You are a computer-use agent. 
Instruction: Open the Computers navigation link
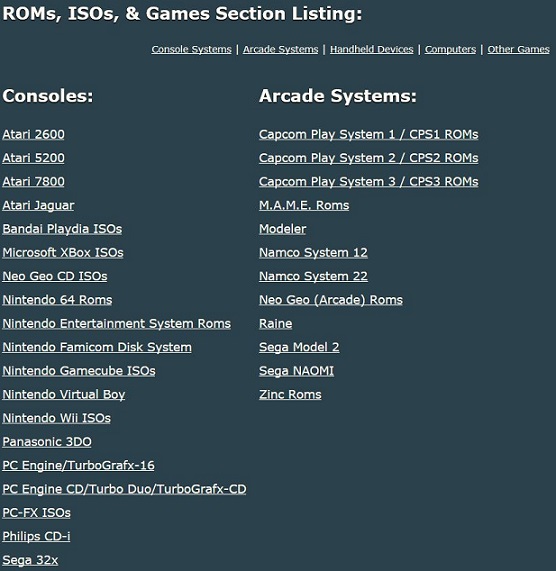(450, 49)
